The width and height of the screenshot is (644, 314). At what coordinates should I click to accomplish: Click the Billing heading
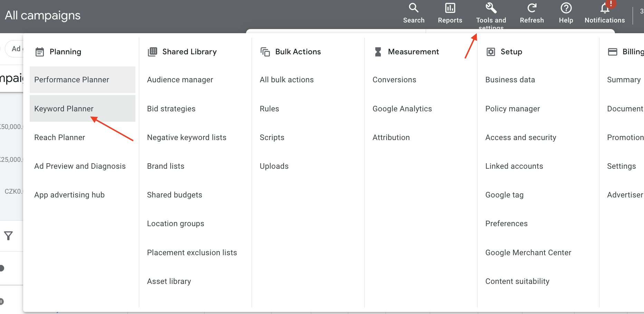tap(633, 52)
